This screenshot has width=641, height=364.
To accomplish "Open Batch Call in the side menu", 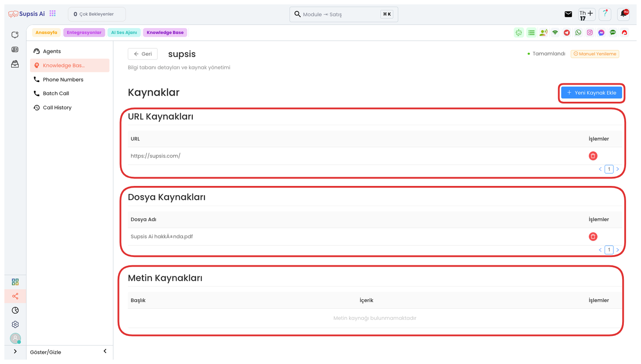I will (x=69, y=93).
